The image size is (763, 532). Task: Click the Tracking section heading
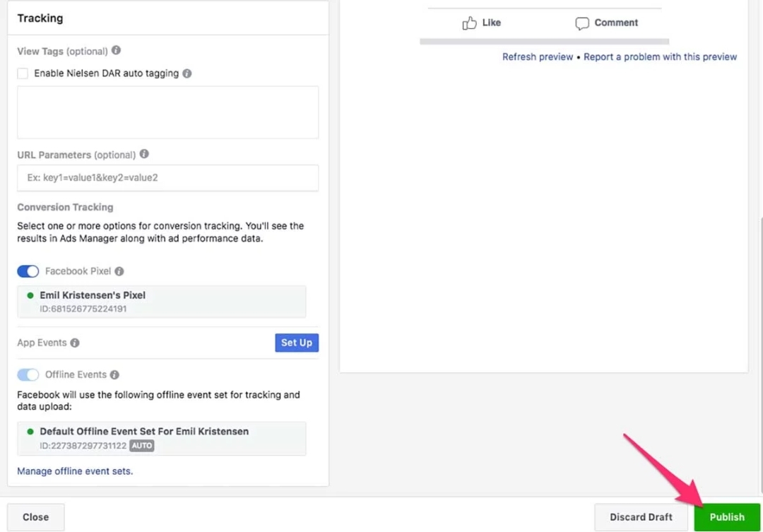[x=40, y=18]
